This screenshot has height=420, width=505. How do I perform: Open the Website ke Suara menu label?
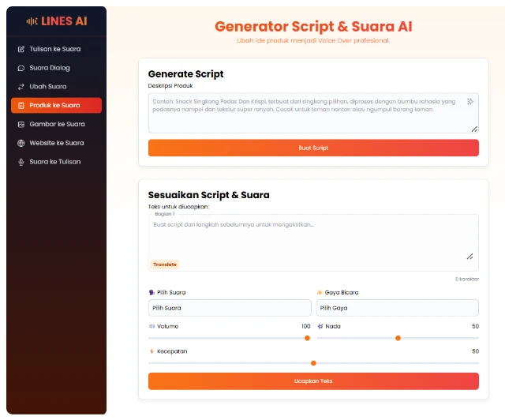pyautogui.click(x=57, y=143)
